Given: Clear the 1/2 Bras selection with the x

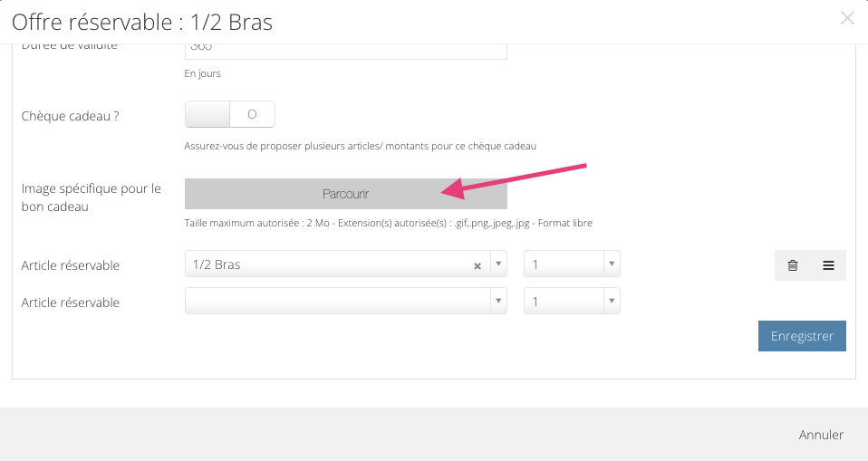Looking at the screenshot, I should tap(477, 266).
